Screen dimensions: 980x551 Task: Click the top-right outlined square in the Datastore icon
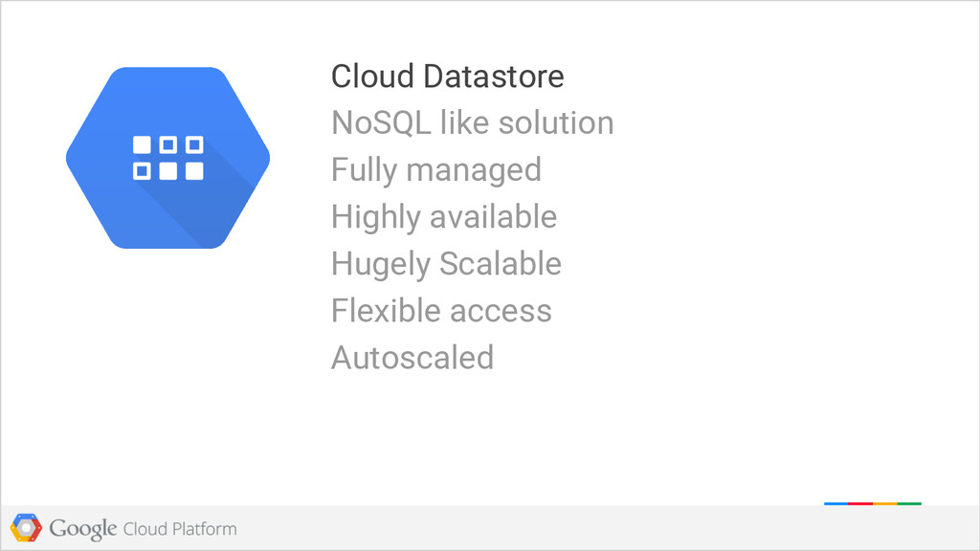[x=194, y=145]
